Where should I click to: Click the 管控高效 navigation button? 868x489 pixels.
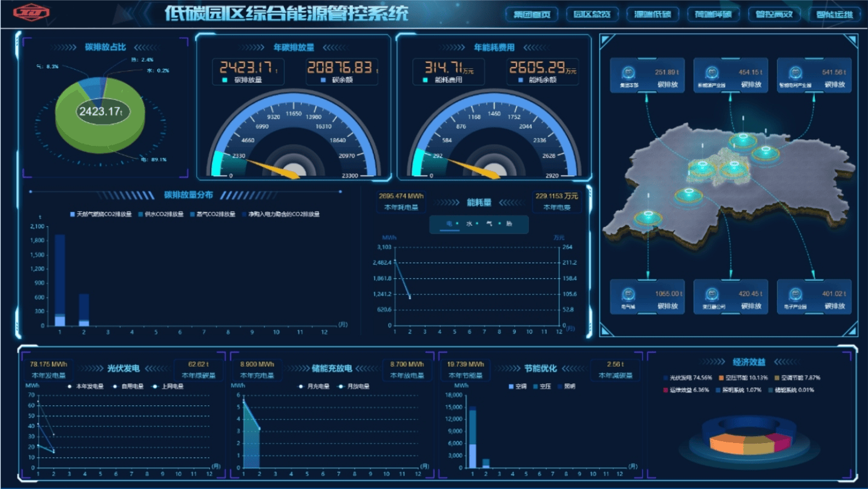tap(774, 15)
